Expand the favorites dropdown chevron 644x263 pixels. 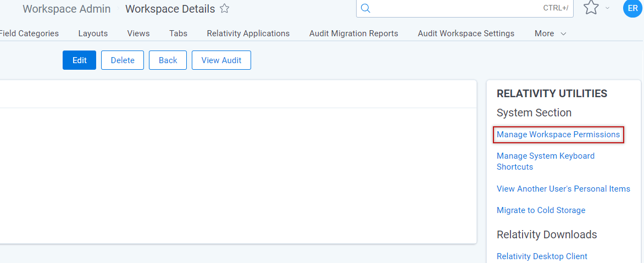coord(607,8)
